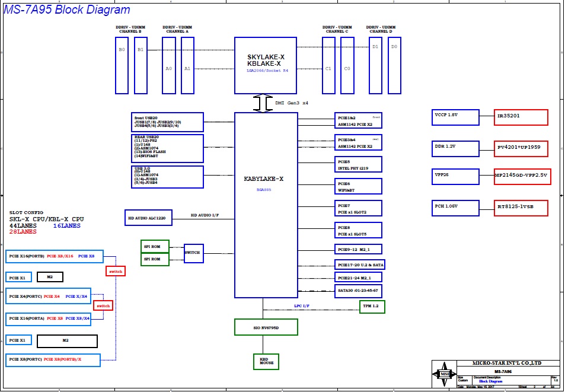Image resolution: width=565 pixels, height=392 pixels.
Task: Click the PCIE X8(PORTC) slot block
Action: pyautogui.click(x=53, y=360)
